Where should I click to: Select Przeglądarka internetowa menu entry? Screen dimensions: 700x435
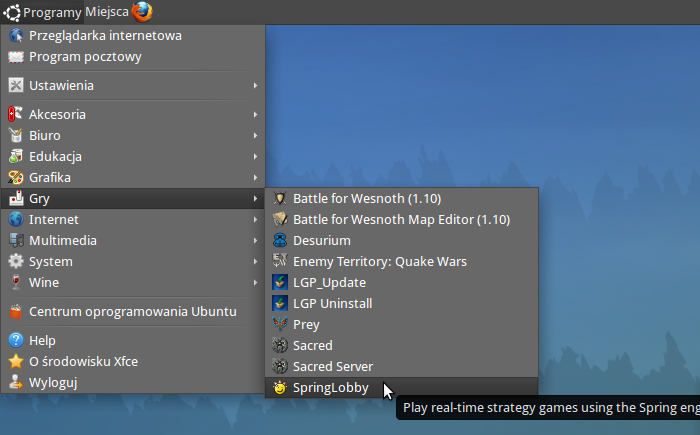click(133, 35)
